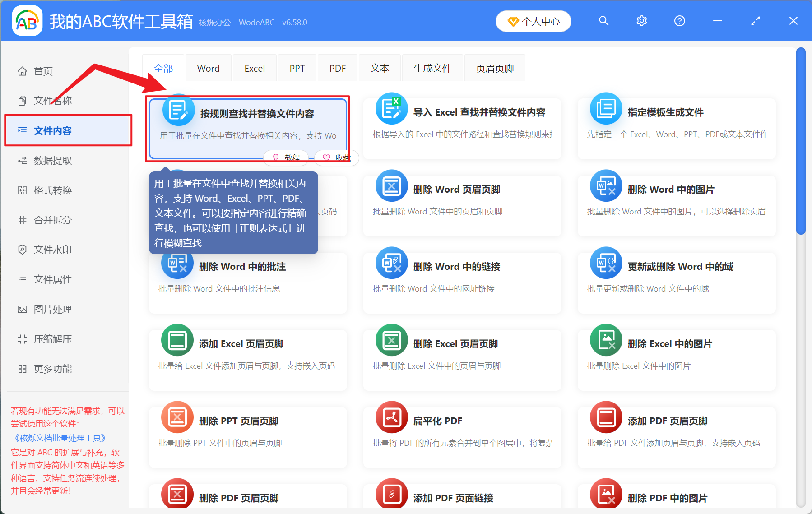The width and height of the screenshot is (812, 514).
Task: Toggle the 收藏 favorite heart
Action: 337,157
